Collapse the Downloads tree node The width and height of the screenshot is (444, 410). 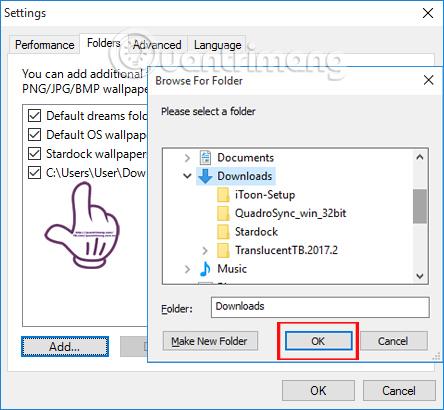click(187, 176)
